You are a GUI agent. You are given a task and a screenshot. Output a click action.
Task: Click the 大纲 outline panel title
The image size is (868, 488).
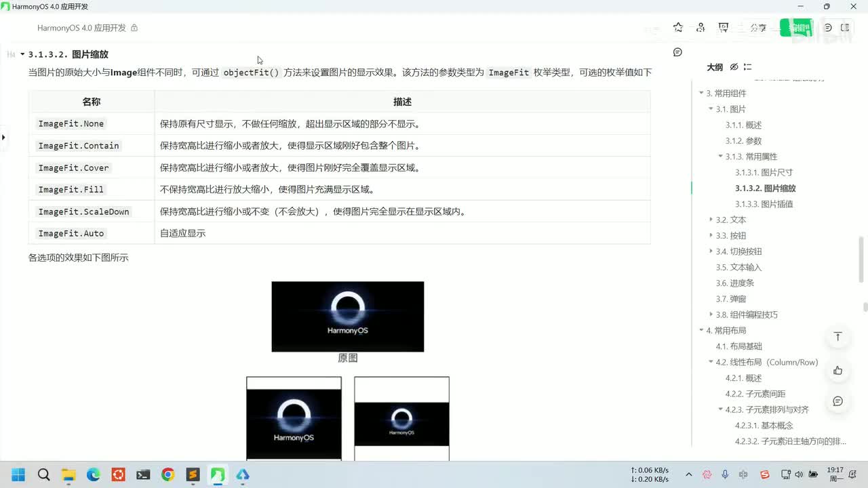[x=714, y=67]
